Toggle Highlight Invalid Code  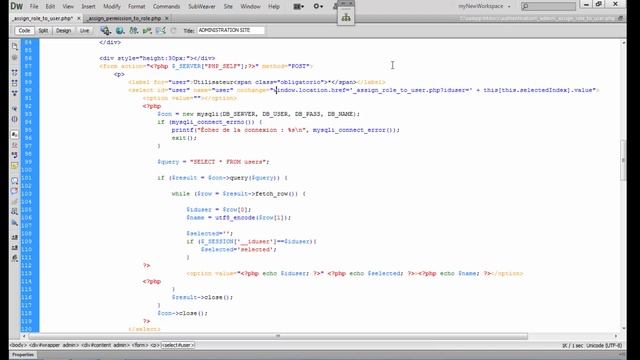pos(15,145)
